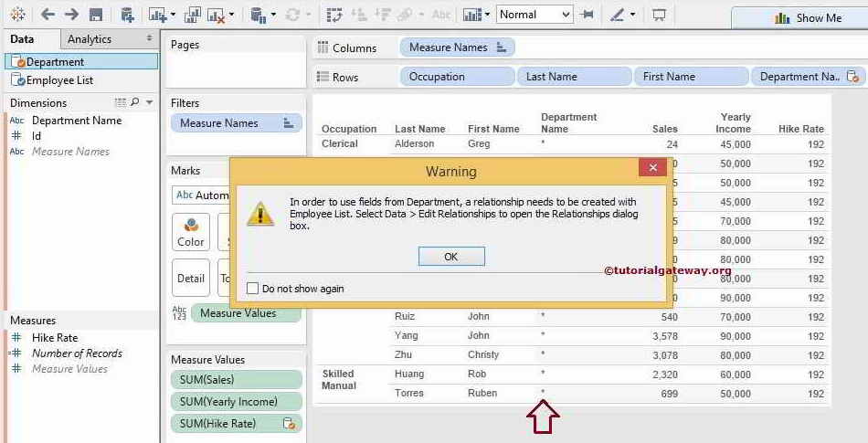Click the New Data Source icon
Screen dimensions: 868x443
point(127,15)
